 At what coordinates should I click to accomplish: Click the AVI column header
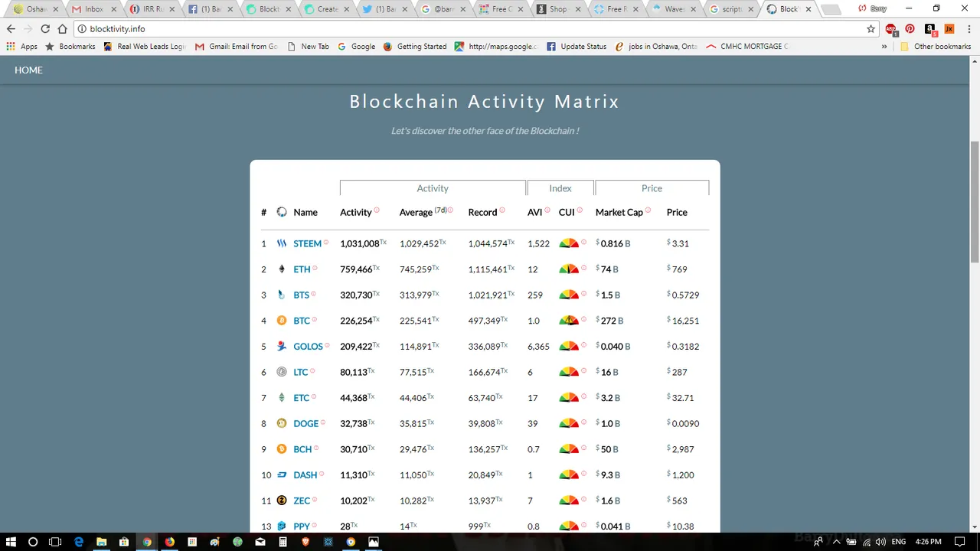[x=534, y=212]
